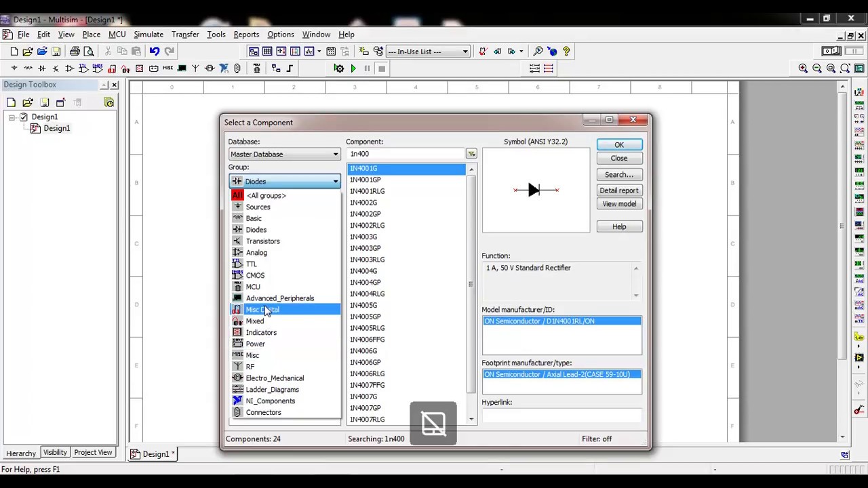
Task: Place a source from component toolbar
Action: tap(14, 68)
